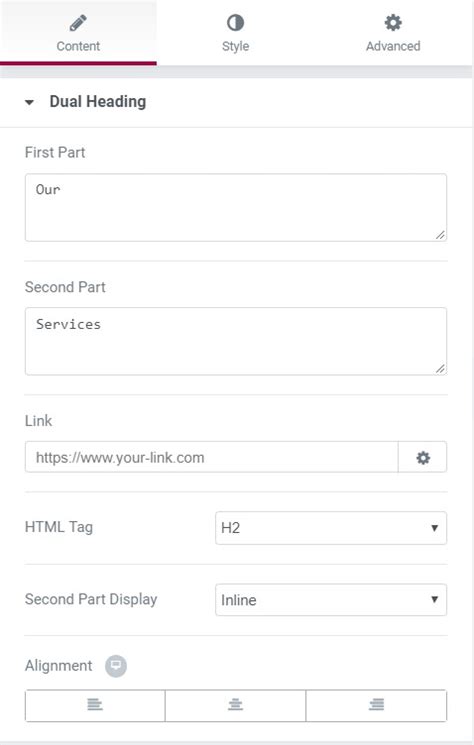The image size is (474, 745).
Task: Align heading to the left
Action: click(95, 705)
